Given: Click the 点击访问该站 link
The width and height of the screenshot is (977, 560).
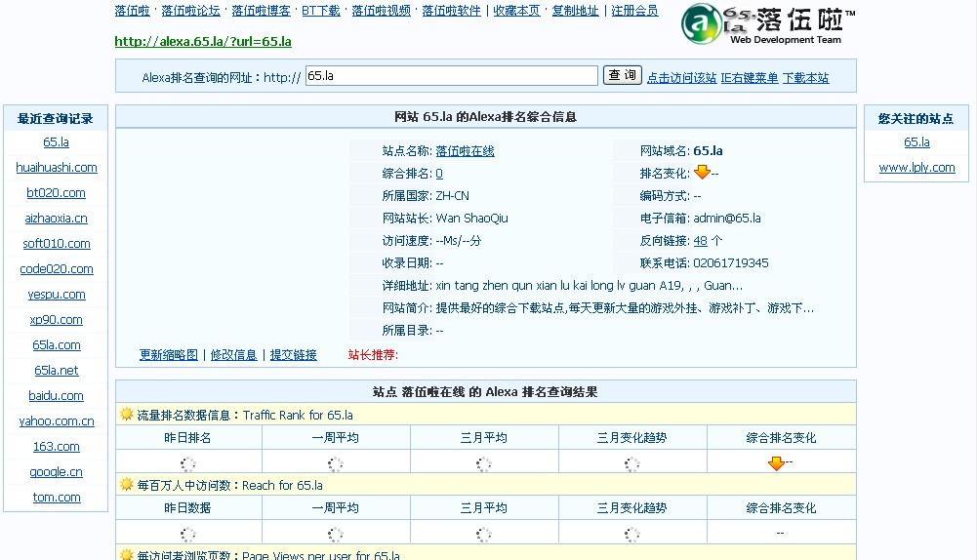Looking at the screenshot, I should pyautogui.click(x=681, y=78).
